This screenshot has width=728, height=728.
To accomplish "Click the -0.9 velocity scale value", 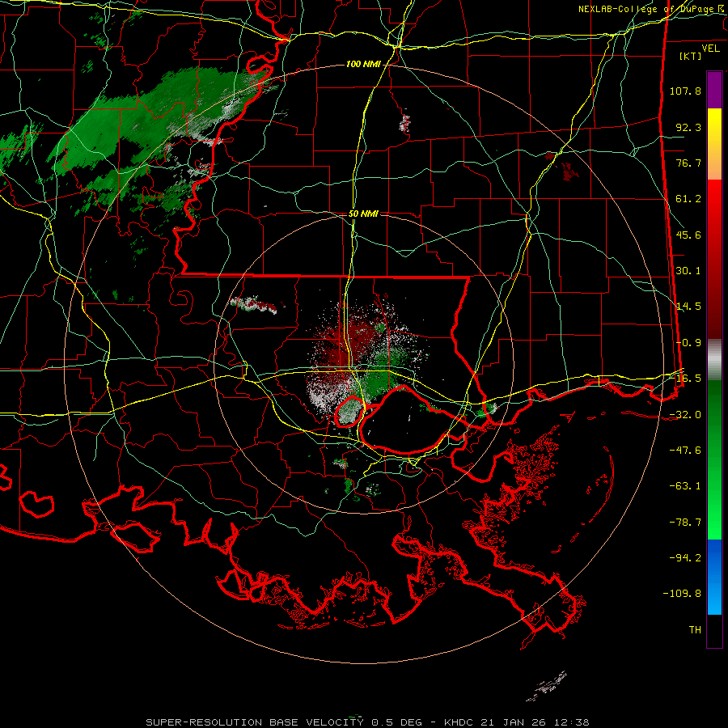I will (688, 343).
